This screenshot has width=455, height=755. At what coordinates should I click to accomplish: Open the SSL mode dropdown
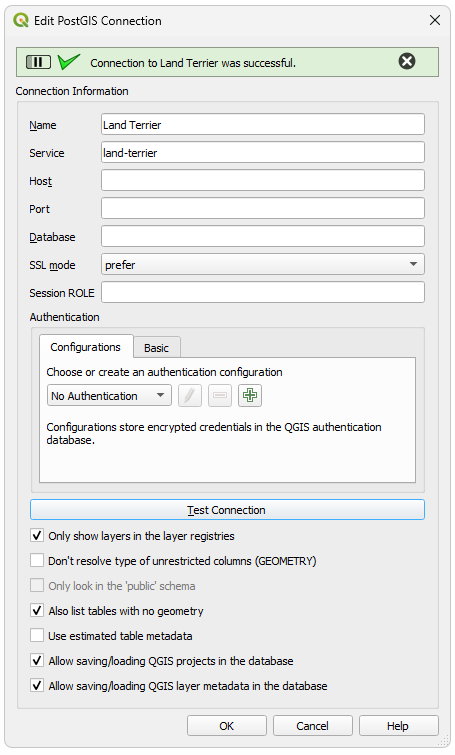263,264
